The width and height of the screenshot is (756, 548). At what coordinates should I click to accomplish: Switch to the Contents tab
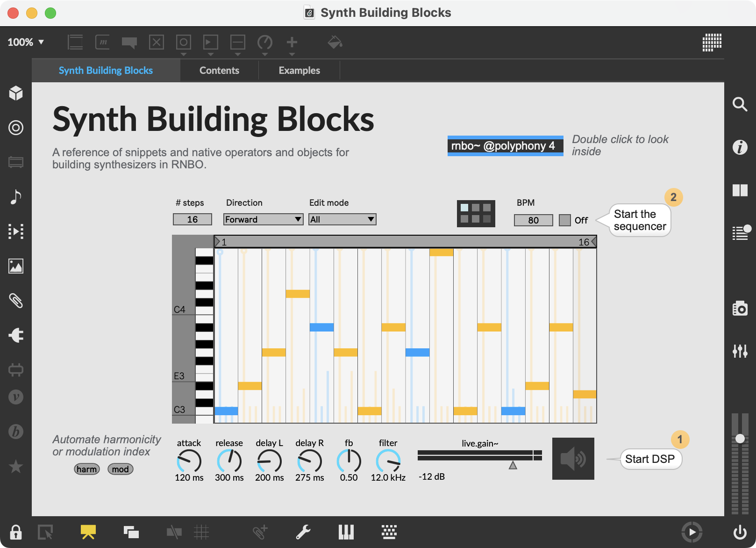coord(219,70)
